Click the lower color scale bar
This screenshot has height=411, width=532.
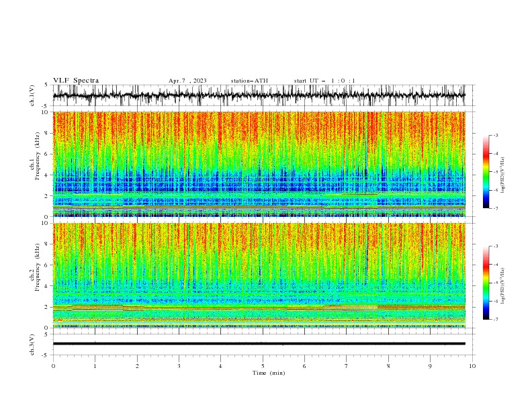tap(486, 283)
